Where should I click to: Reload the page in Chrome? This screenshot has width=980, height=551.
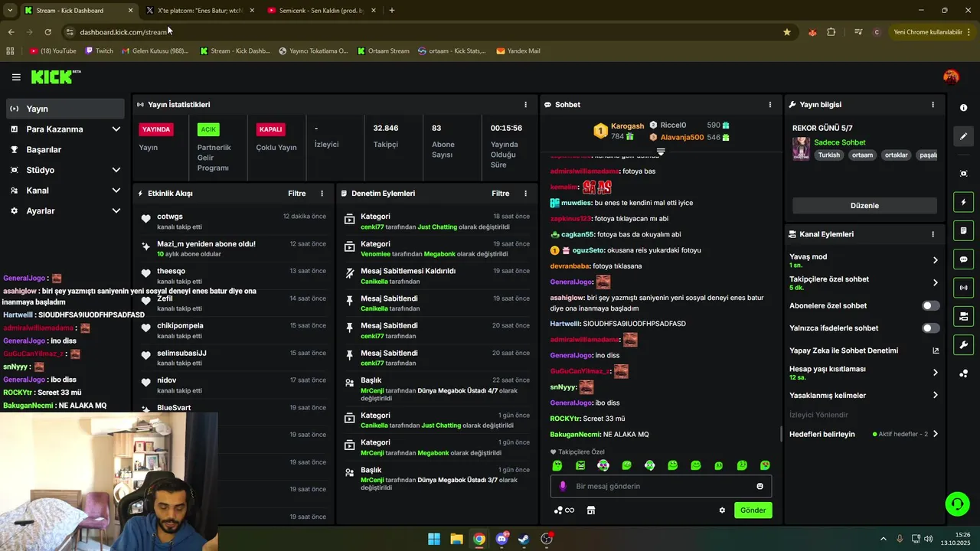(x=47, y=32)
